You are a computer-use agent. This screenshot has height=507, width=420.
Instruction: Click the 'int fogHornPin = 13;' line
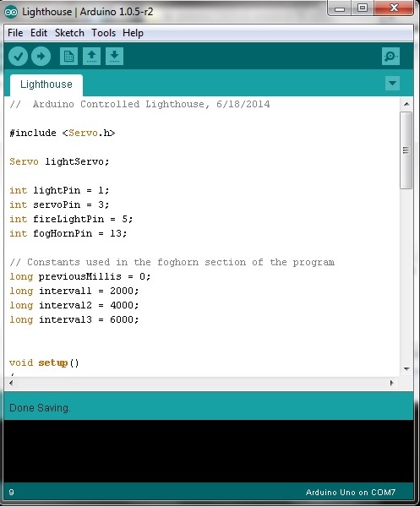tap(68, 233)
